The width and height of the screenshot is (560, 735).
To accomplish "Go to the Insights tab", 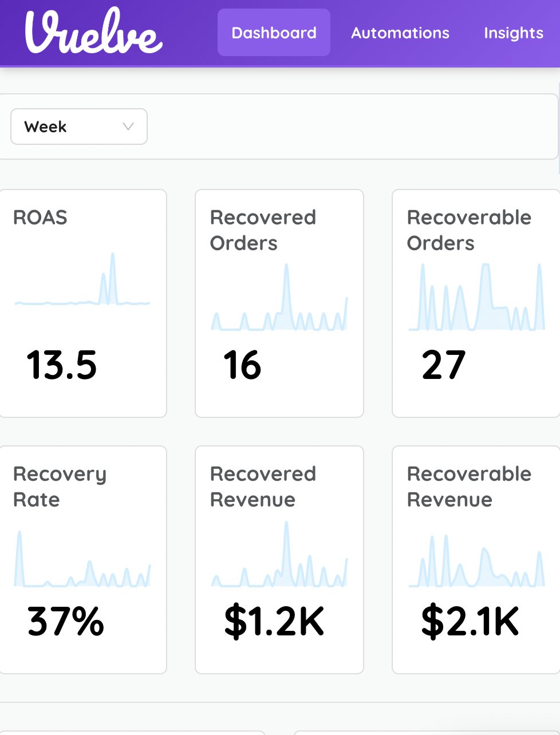I will 513,33.
